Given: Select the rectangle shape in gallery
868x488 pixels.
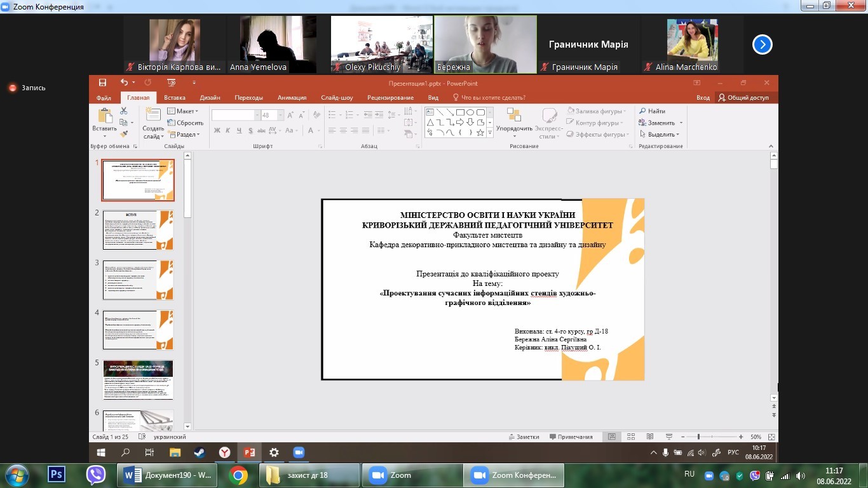Looking at the screenshot, I should point(460,112).
